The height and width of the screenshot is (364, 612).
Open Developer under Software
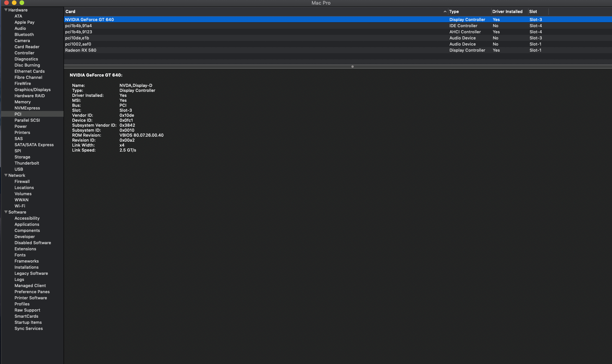[x=25, y=237]
